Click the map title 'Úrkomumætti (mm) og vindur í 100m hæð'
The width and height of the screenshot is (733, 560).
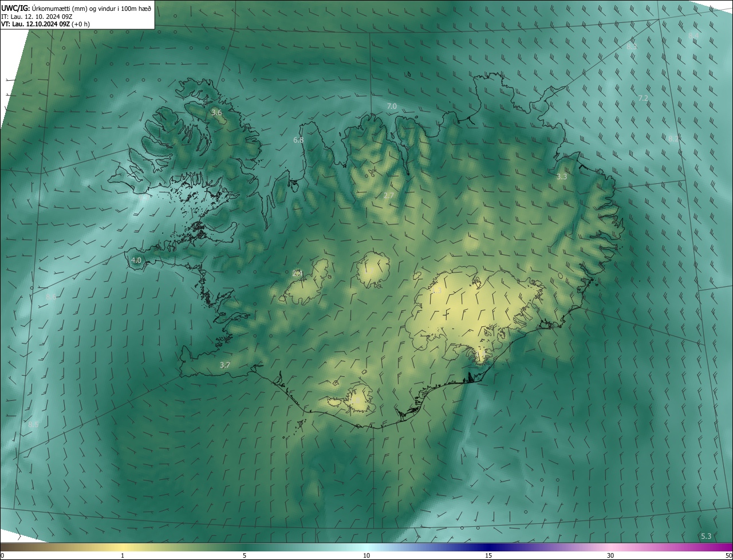92,7
